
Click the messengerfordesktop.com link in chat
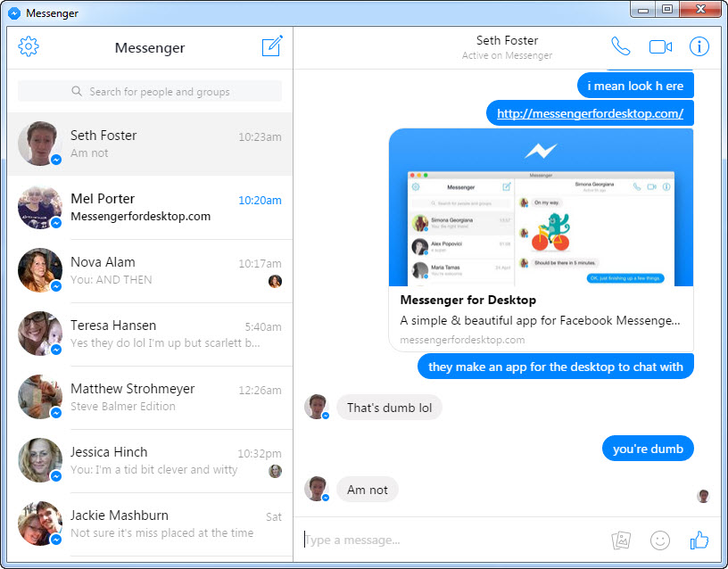click(590, 113)
